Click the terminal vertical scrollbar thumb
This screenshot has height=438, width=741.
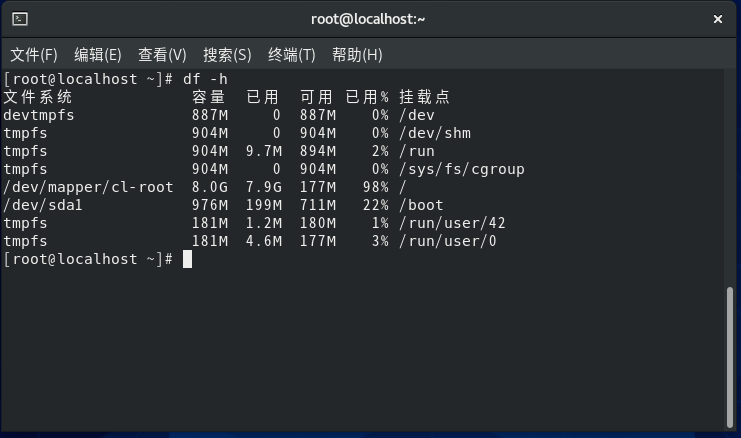point(730,358)
